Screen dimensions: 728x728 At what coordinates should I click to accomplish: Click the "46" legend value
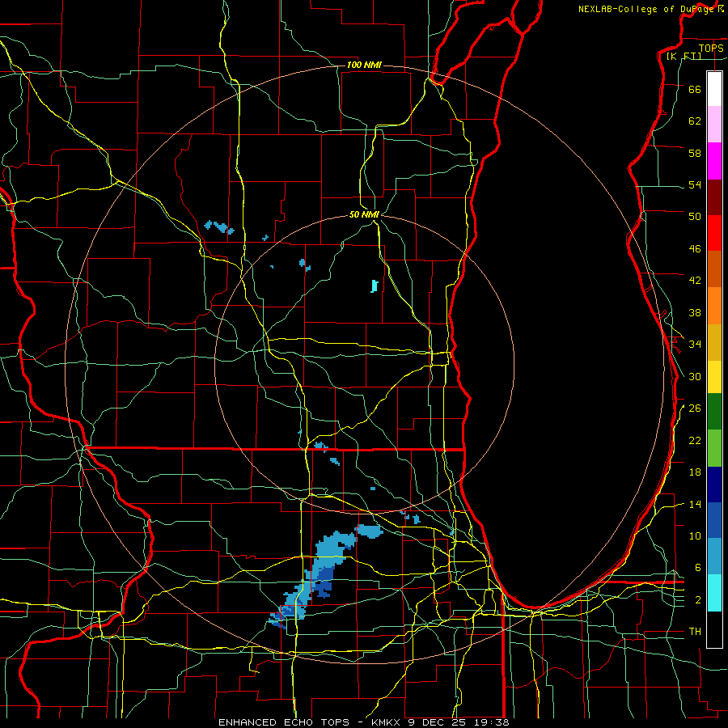(695, 249)
